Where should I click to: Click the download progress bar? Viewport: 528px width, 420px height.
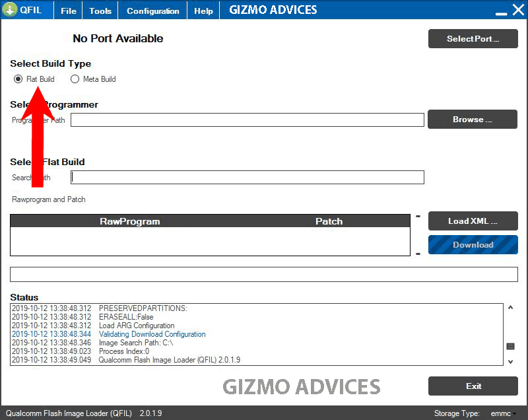263,274
